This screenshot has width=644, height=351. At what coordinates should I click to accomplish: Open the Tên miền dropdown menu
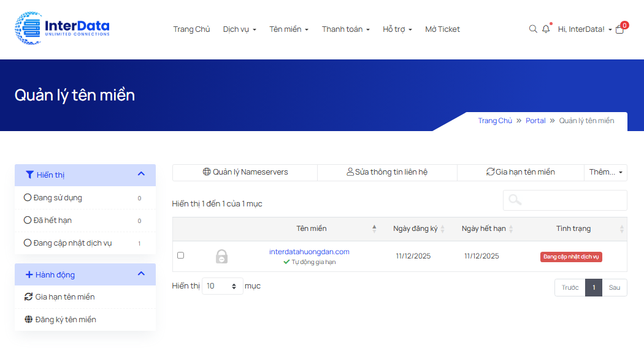pyautogui.click(x=289, y=29)
